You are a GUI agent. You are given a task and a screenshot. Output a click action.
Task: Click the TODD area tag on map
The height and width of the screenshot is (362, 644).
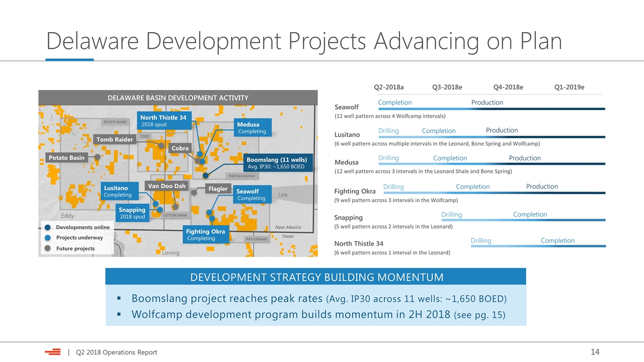(145, 136)
